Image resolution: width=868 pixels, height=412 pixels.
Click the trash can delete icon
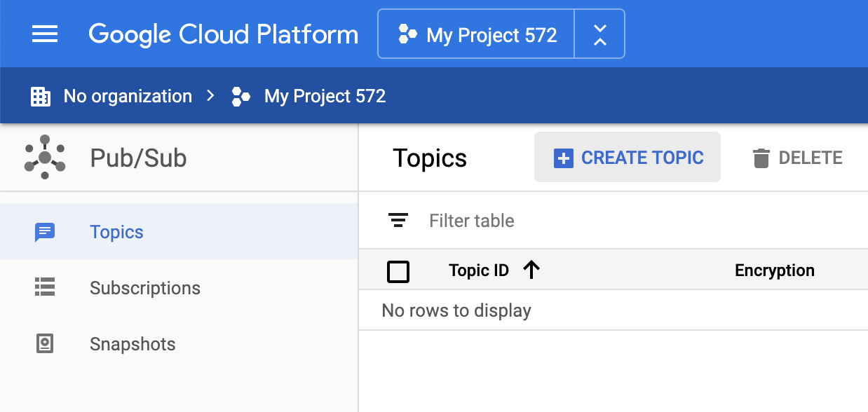pyautogui.click(x=761, y=158)
